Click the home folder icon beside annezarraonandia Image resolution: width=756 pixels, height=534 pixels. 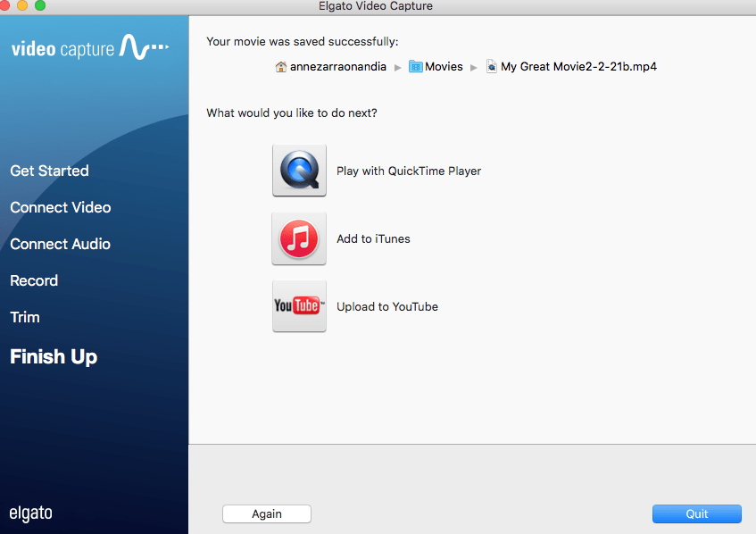280,67
